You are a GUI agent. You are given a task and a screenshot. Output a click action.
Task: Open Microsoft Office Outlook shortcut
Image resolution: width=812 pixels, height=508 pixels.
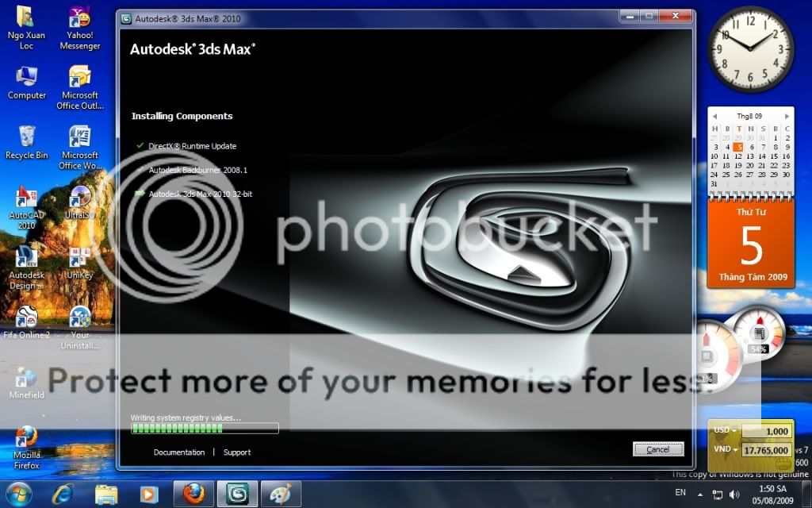80,87
